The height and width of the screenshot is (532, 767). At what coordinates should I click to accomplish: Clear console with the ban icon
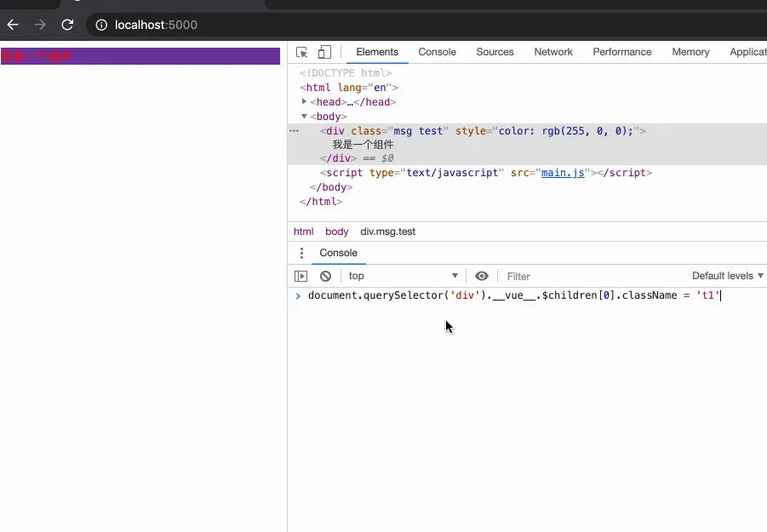(x=325, y=277)
